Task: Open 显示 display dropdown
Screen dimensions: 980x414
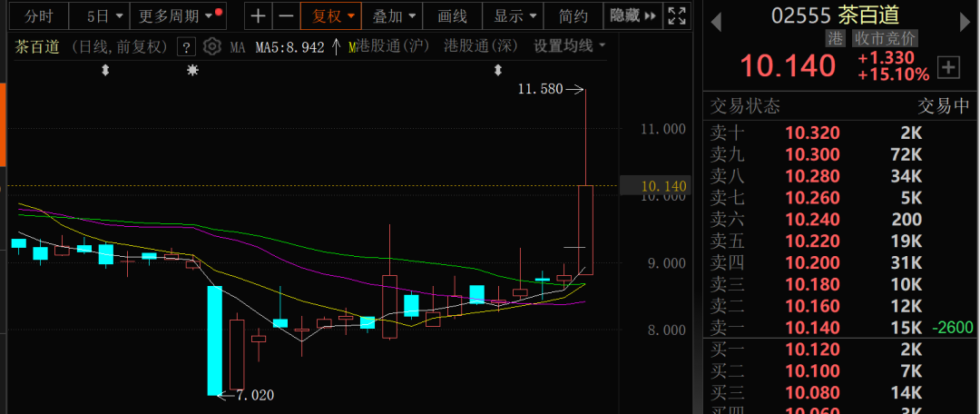Action: (x=514, y=15)
